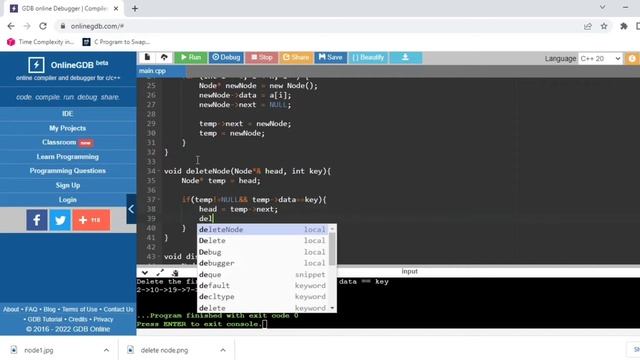Open Contact Us link

click(x=118, y=309)
